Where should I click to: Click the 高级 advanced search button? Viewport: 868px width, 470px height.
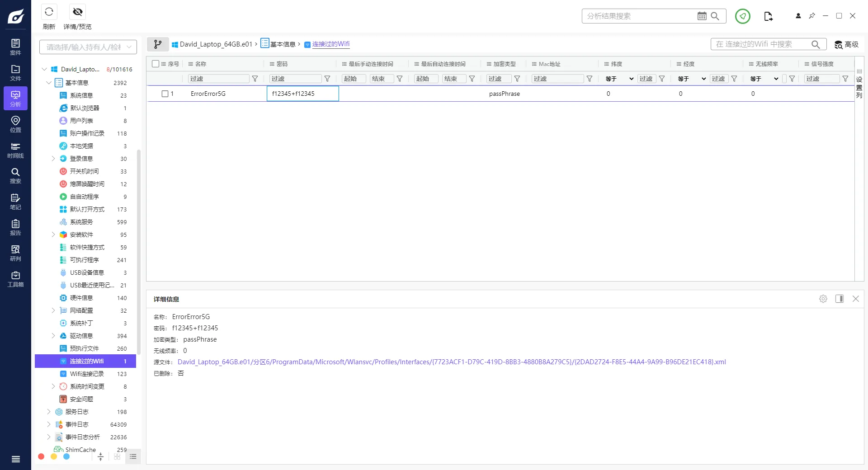(x=846, y=44)
